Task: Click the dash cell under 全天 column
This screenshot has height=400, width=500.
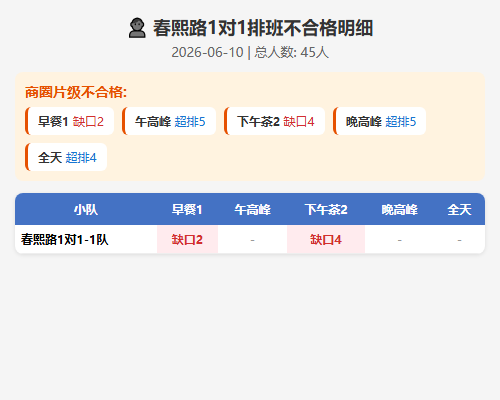Action: click(459, 240)
